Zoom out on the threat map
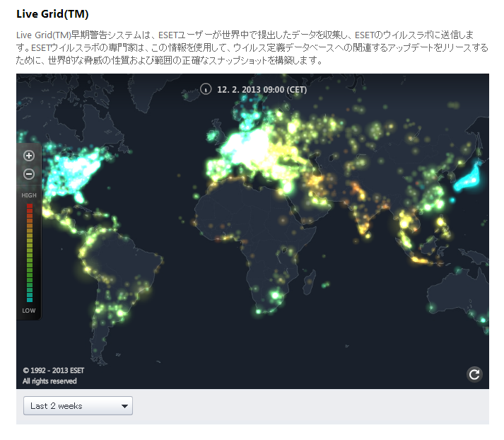This screenshot has width=504, height=440. (x=29, y=174)
